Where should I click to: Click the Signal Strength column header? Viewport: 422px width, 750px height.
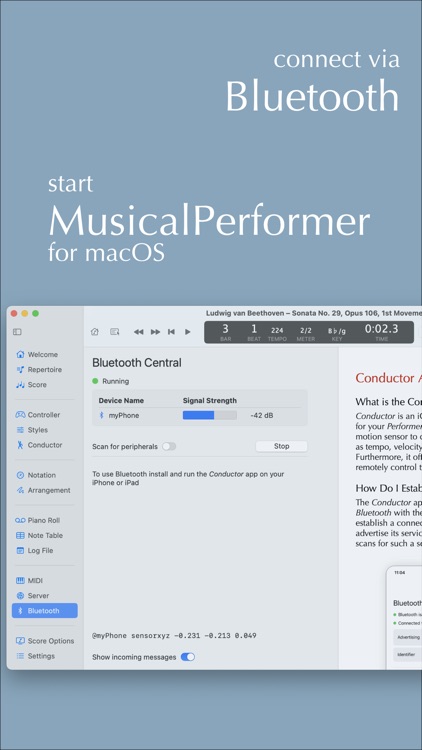point(210,400)
